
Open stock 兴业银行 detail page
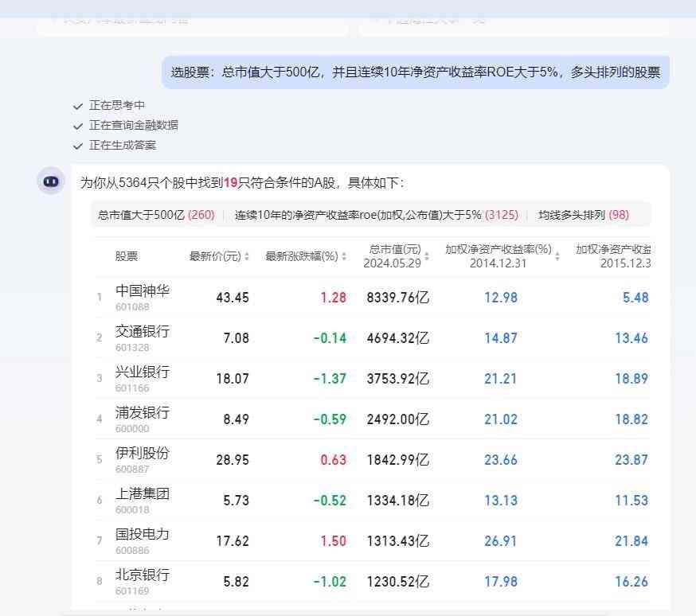coord(144,372)
